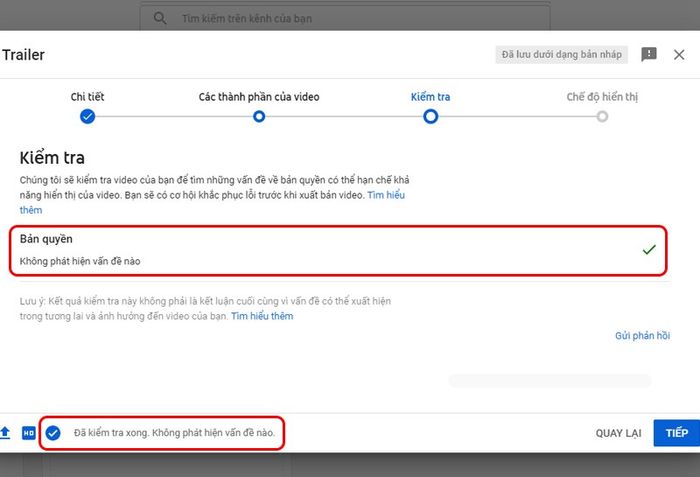Click the Kiểm tra step circle
700x477 pixels.
(x=430, y=117)
